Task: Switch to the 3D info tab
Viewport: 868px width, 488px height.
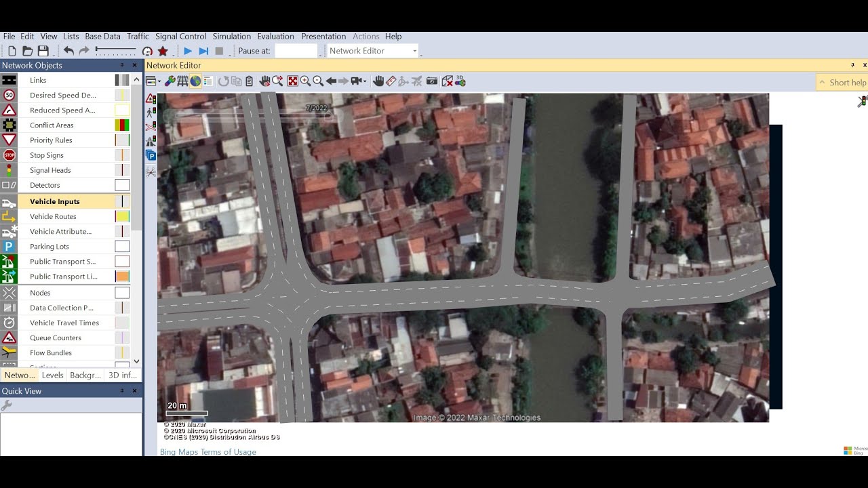Action: pos(123,375)
